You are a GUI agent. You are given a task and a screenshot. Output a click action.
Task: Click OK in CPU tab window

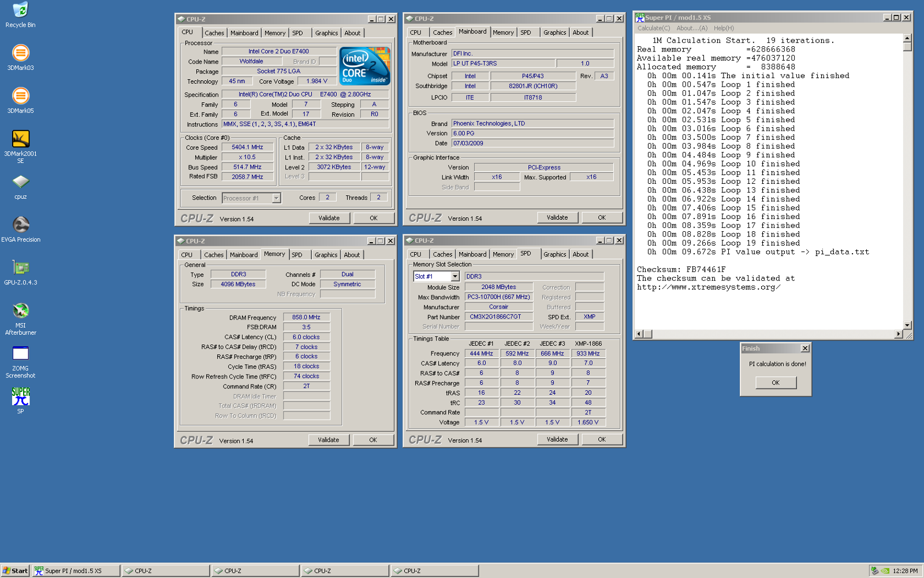point(374,218)
